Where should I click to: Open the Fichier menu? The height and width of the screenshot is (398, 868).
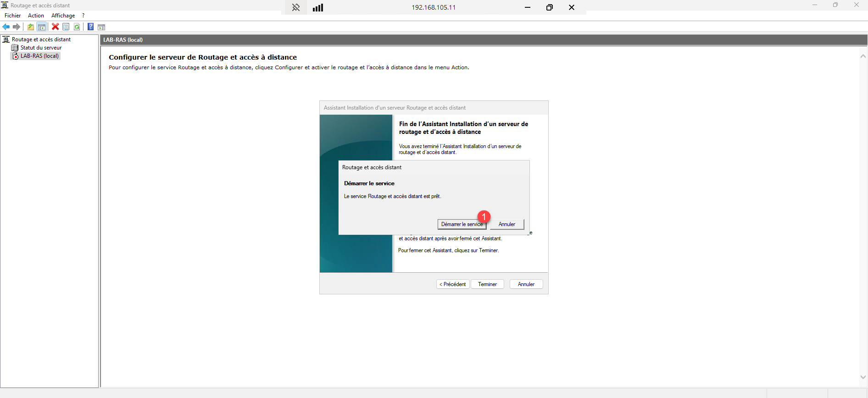point(12,16)
